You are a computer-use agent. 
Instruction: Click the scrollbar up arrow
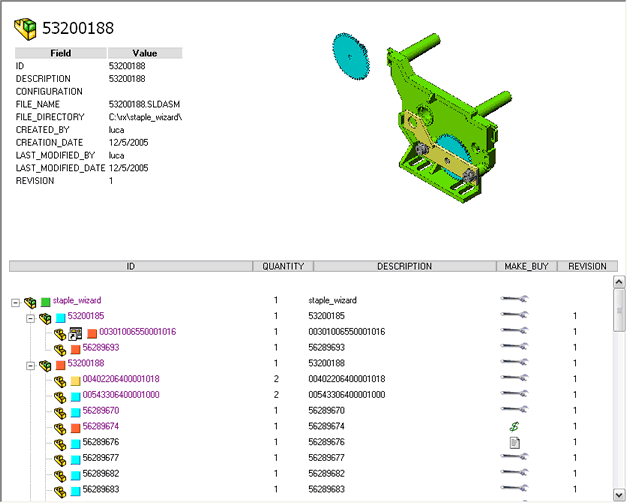click(x=619, y=282)
